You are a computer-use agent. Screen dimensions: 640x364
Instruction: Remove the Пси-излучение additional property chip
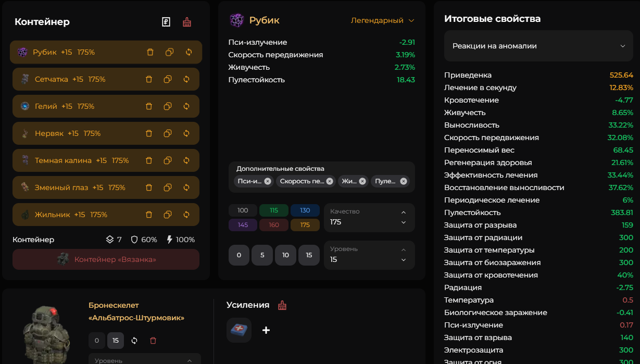click(x=268, y=181)
